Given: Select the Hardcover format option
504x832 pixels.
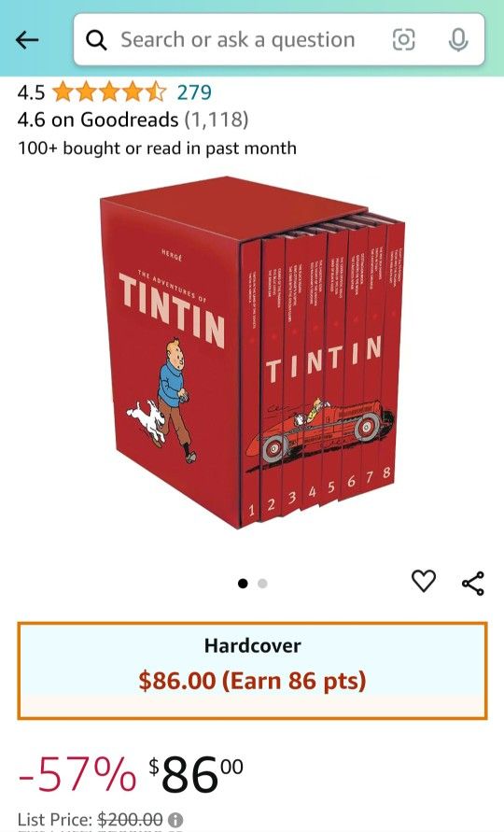Looking at the screenshot, I should 253,670.
